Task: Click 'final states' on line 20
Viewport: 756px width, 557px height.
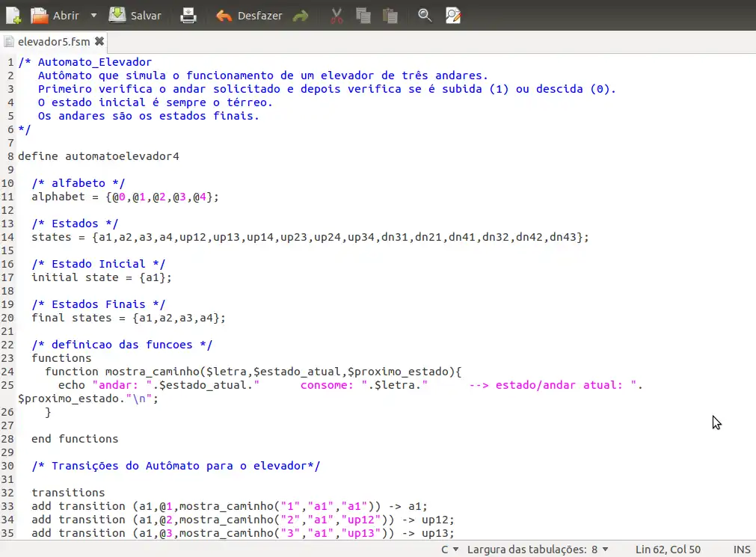Action: (129, 318)
